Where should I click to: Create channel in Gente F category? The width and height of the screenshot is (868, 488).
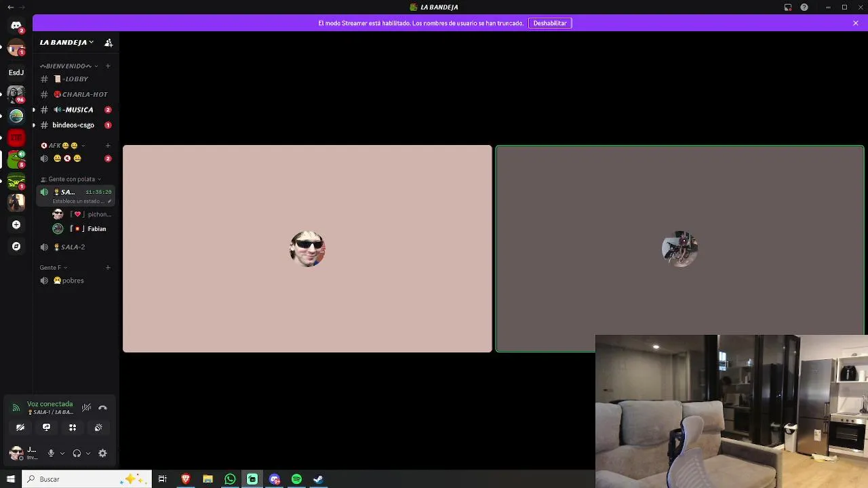108,268
